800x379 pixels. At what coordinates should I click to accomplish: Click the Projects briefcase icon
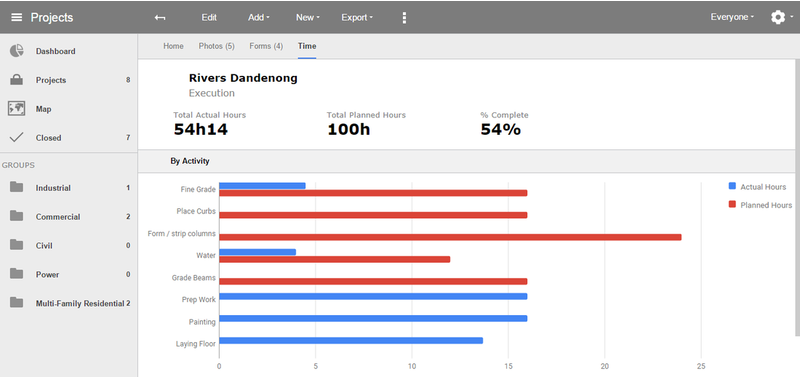16,80
